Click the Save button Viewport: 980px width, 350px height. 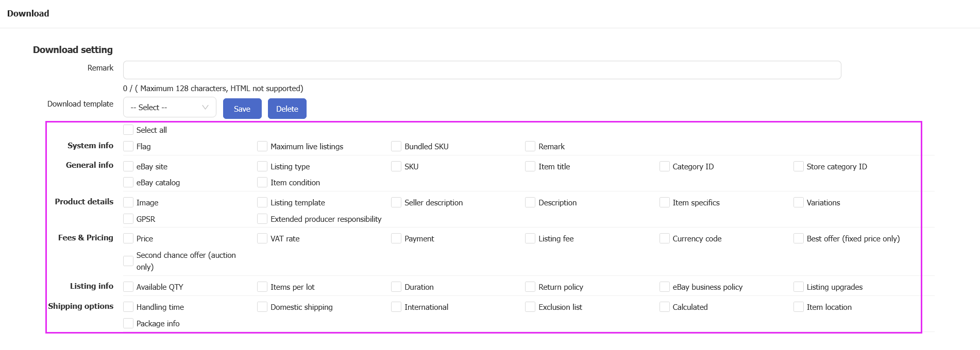point(242,109)
